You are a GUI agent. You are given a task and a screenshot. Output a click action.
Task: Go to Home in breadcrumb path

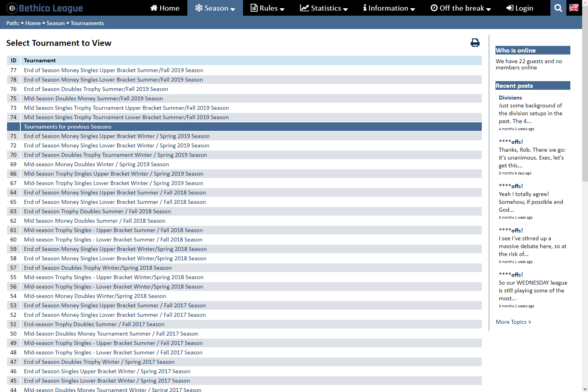[33, 23]
